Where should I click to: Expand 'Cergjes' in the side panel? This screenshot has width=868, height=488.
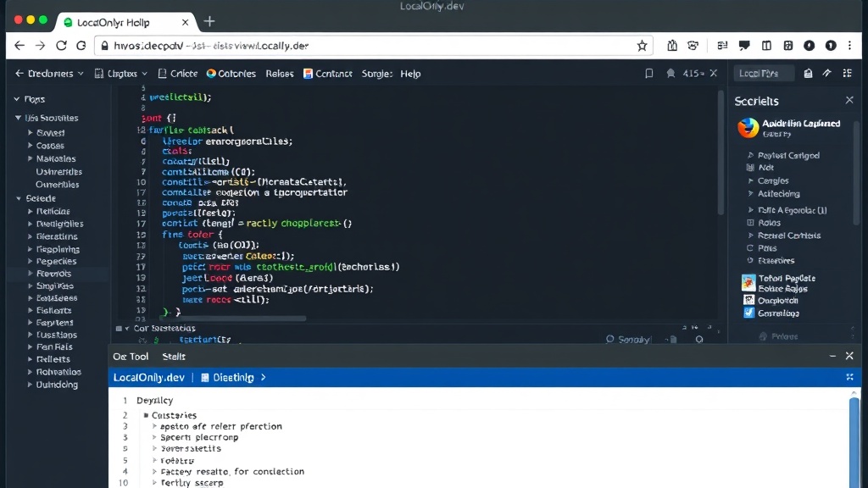pyautogui.click(x=751, y=181)
